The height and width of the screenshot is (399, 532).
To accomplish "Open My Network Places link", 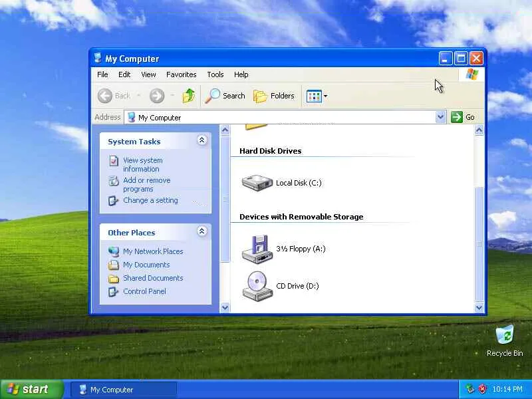I will [x=153, y=251].
